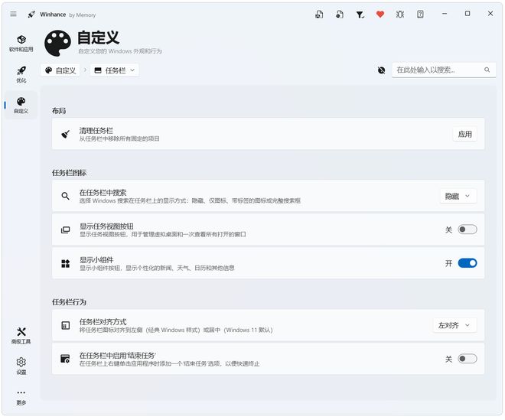Screen dimensions: 505x420
Task: Open the hamburger navigation menu
Action: click(13, 14)
